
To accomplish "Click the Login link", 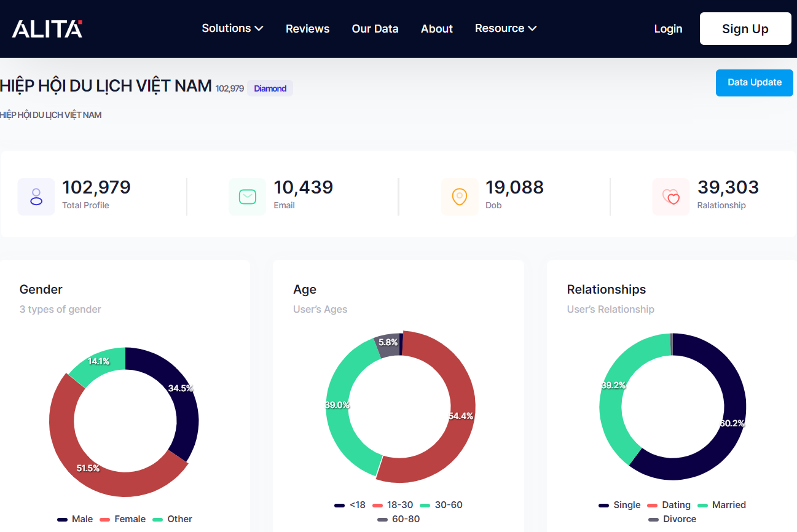I will [668, 29].
